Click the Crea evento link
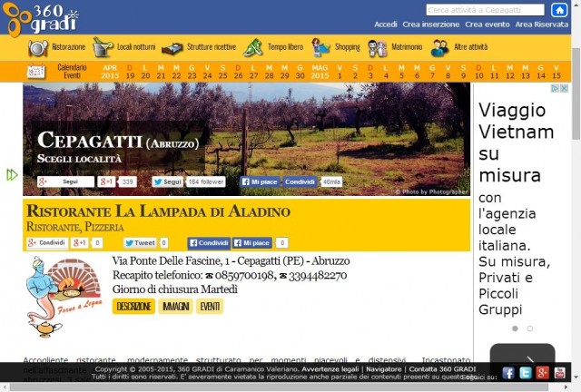This screenshot has width=581, height=392. tap(487, 24)
